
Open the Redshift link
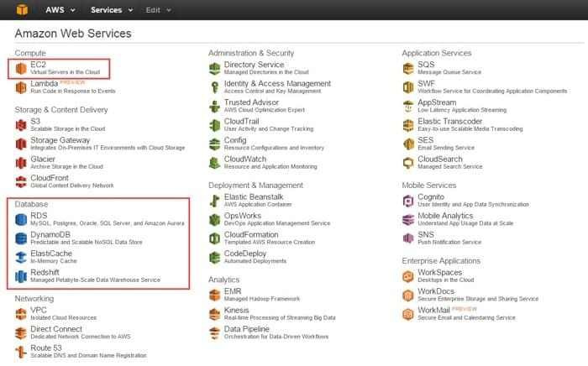pos(45,272)
